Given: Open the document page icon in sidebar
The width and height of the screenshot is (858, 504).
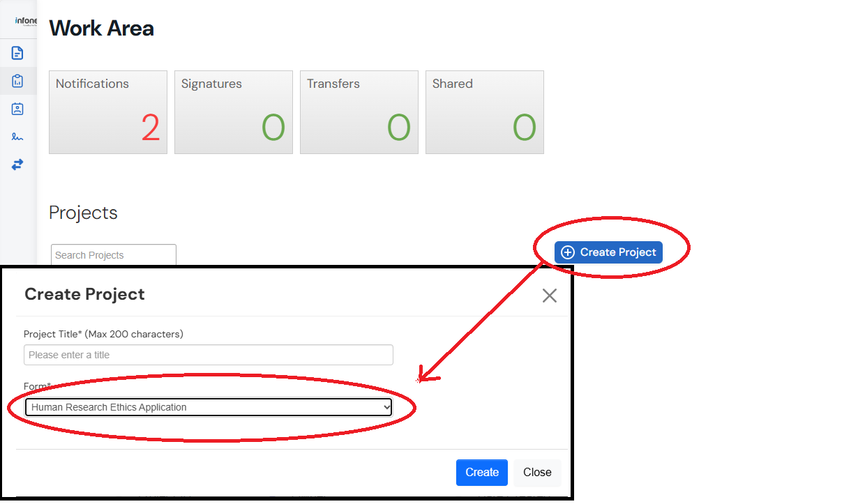Looking at the screenshot, I should click(x=17, y=53).
